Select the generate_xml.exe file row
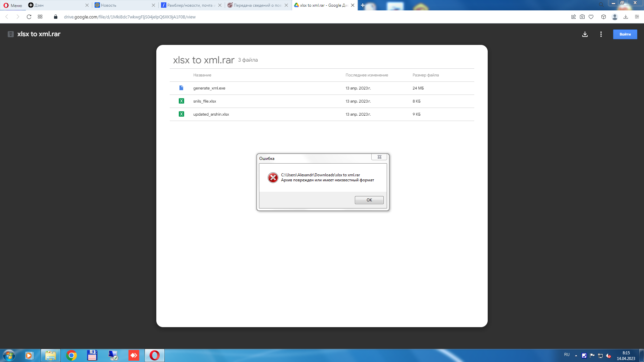This screenshot has height=362, width=644. pyautogui.click(x=209, y=88)
